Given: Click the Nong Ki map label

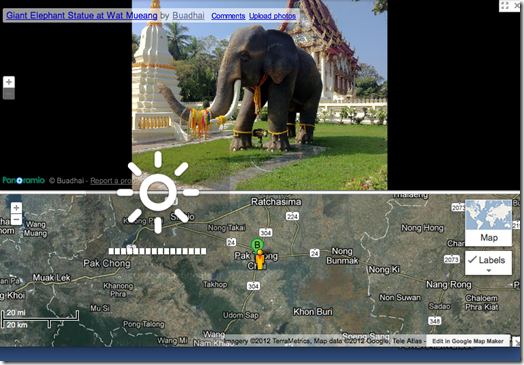Looking at the screenshot, I should pyautogui.click(x=384, y=269).
